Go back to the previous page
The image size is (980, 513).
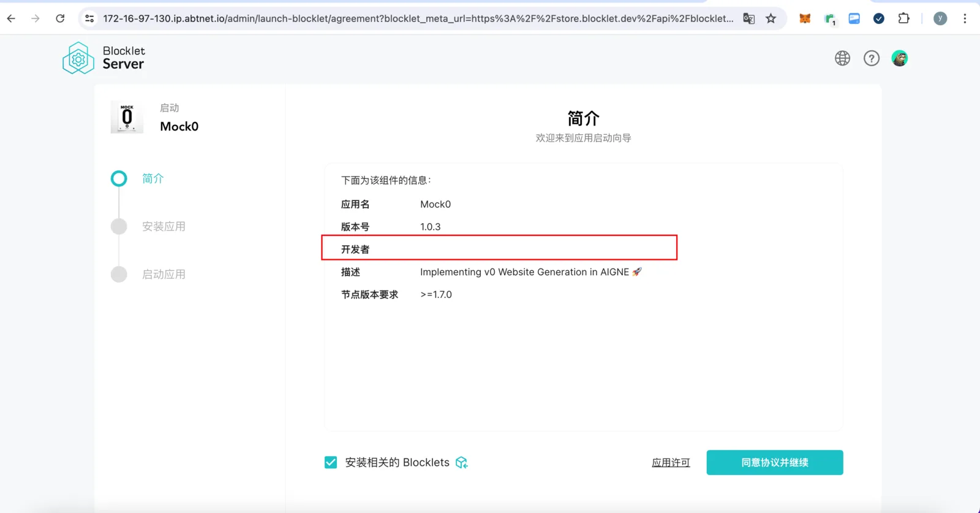11,18
